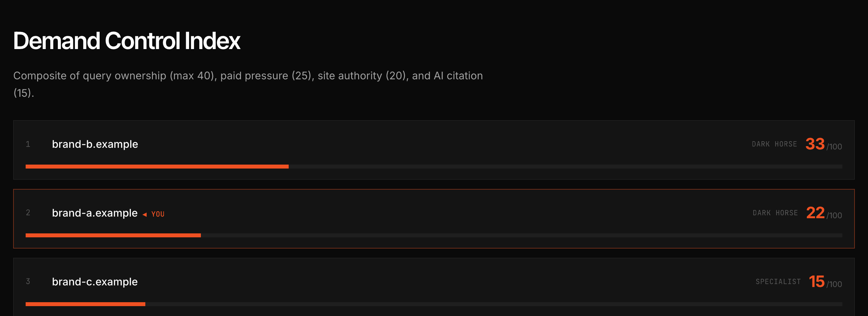Select the brand-a.example entry
868x316 pixels.
click(x=434, y=219)
